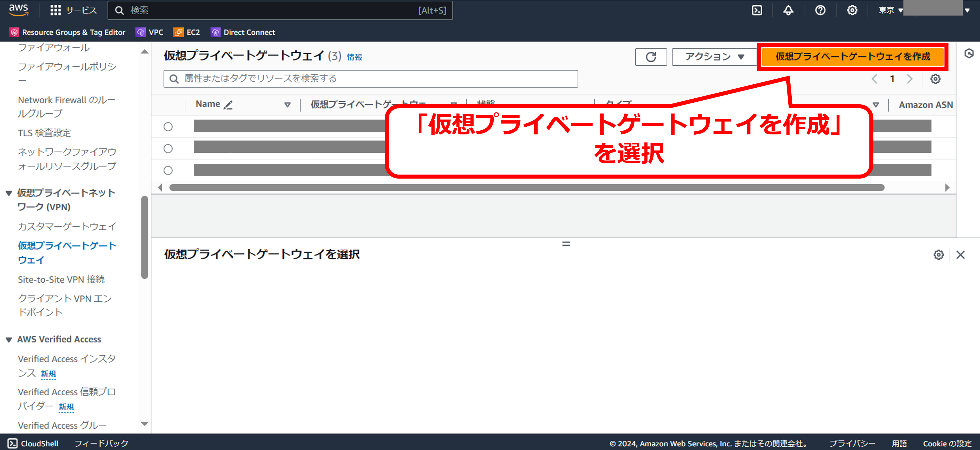Screen dimensions: 980x450
Task: Open カスタマーゲートウェイ in sidebar
Action: coord(67,227)
